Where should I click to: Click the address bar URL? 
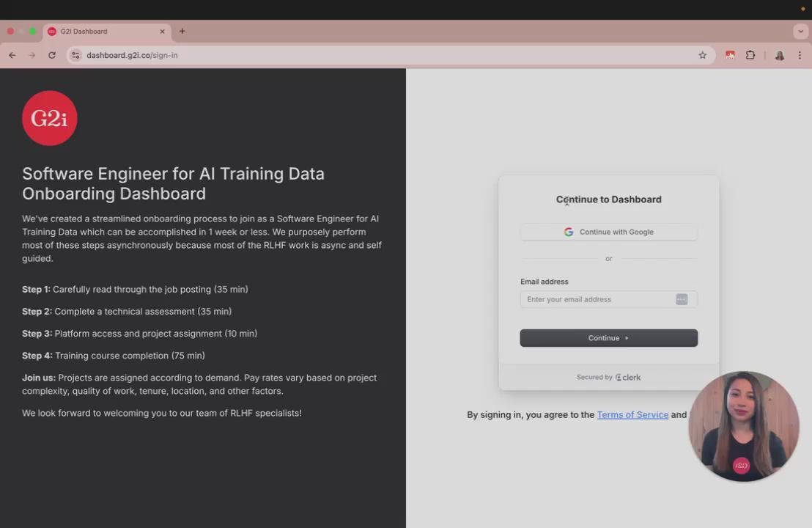(x=132, y=55)
